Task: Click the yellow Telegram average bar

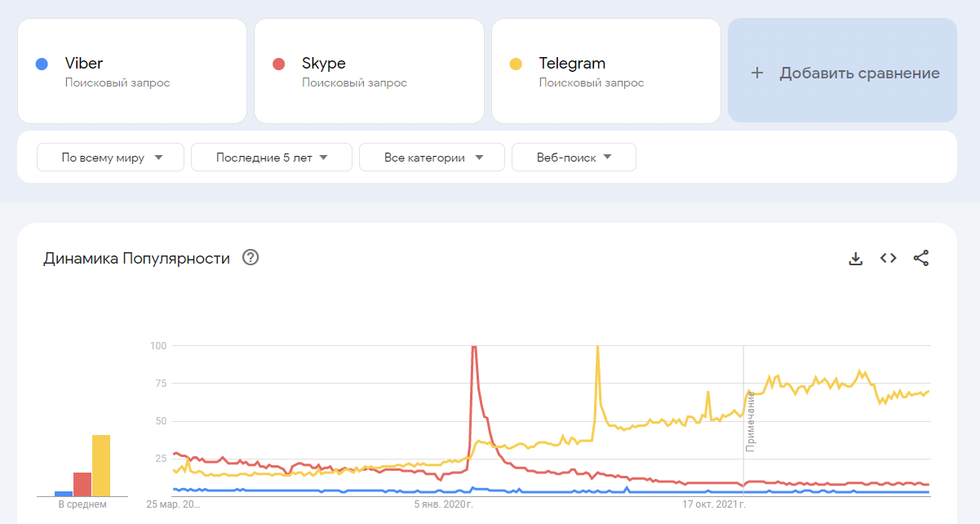Action: click(101, 465)
